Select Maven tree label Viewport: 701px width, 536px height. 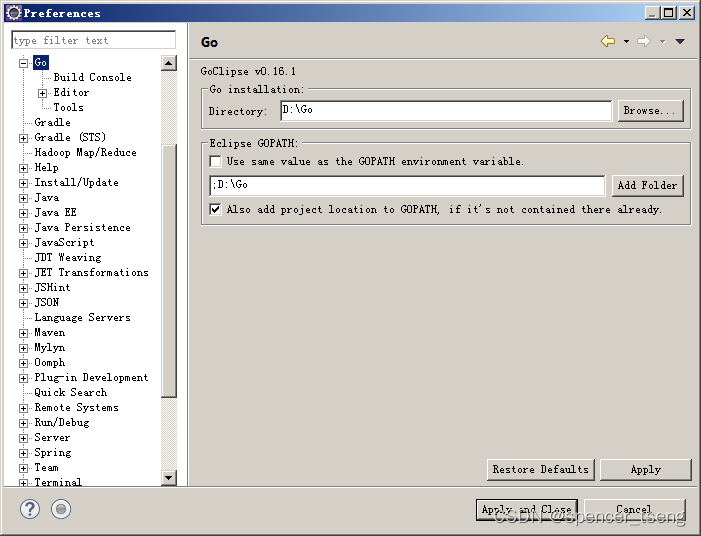[50, 333]
